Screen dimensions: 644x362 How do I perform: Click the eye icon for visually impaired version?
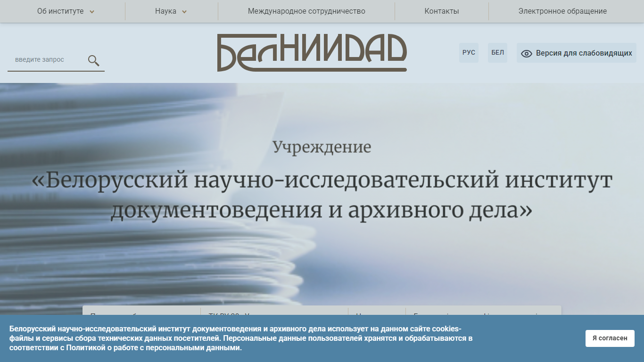[x=527, y=54]
